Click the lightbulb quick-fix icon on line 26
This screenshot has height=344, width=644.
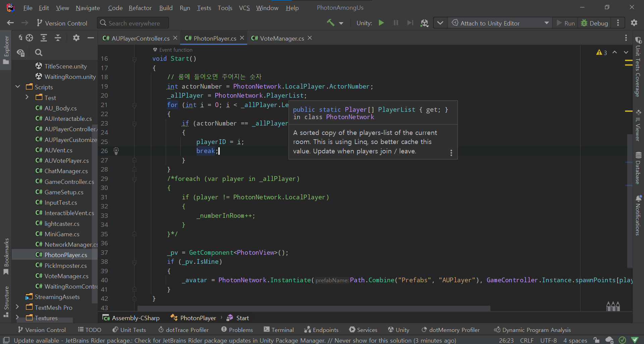point(116,151)
